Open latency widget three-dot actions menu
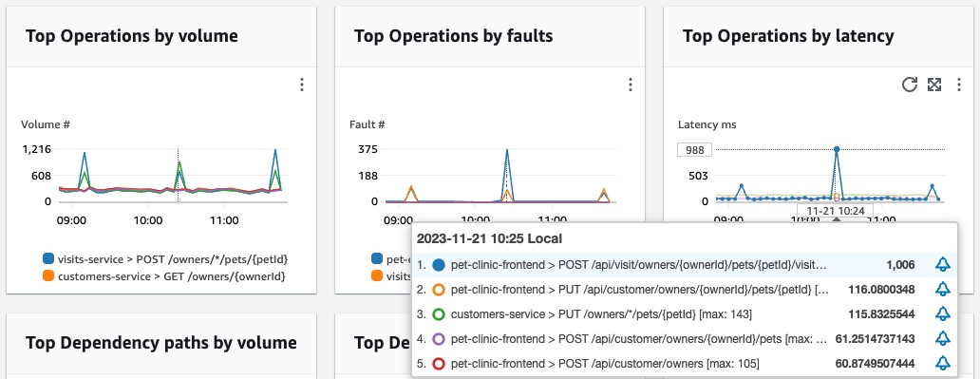This screenshot has width=980, height=379. click(959, 85)
